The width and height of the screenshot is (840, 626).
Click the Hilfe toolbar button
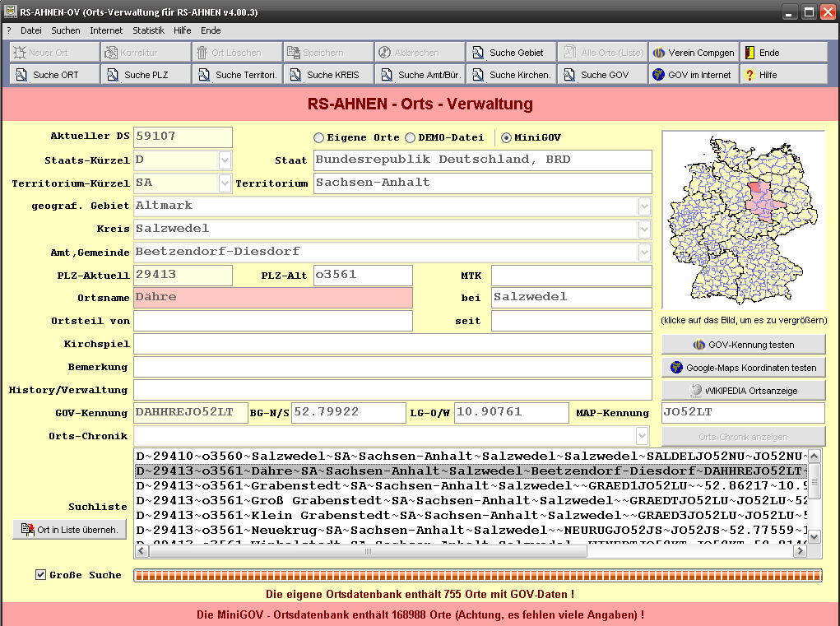[x=784, y=74]
